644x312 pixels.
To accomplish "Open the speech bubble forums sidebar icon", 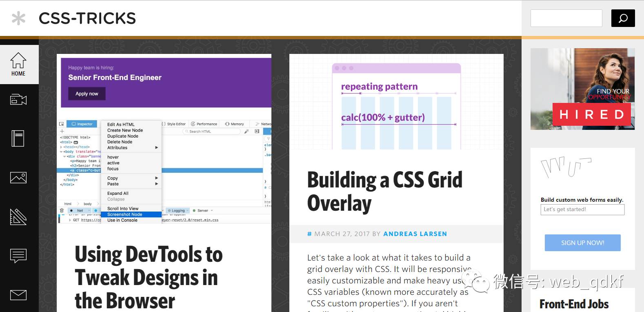I will (x=18, y=256).
